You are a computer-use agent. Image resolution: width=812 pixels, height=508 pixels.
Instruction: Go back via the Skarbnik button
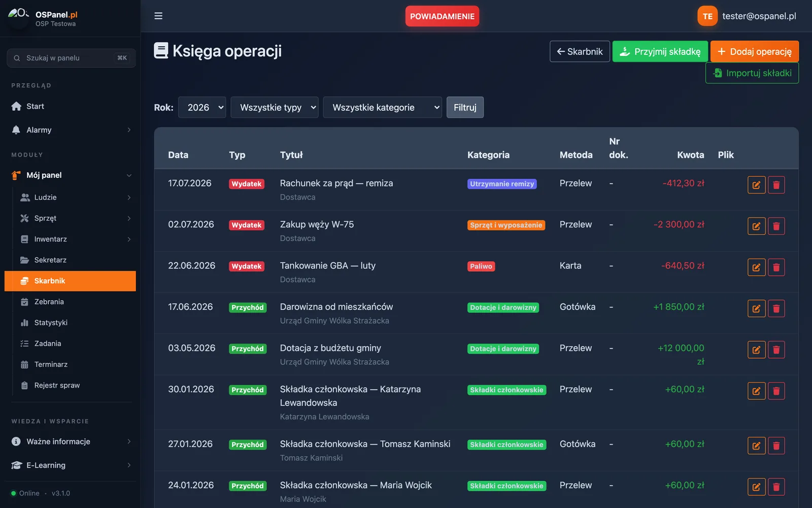pos(580,51)
